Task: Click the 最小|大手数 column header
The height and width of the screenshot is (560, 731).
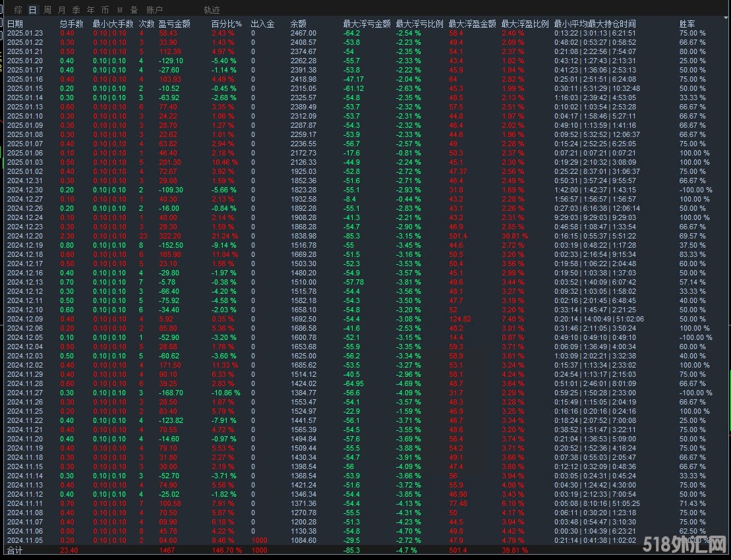Action: tap(113, 24)
